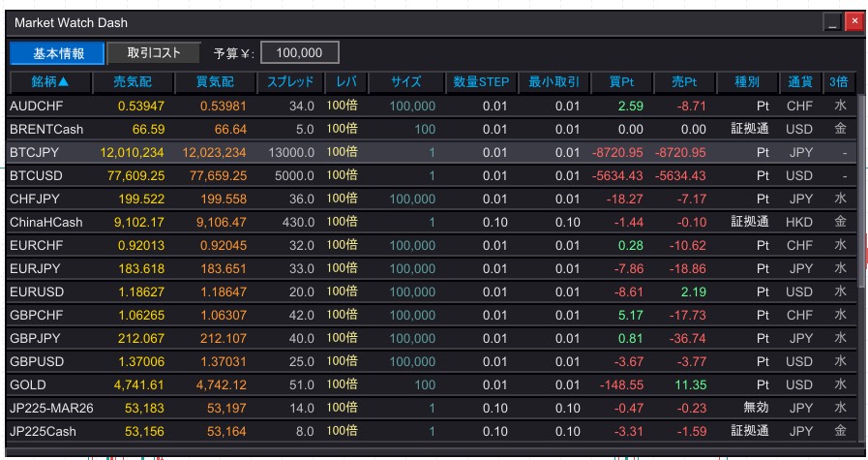Click the 買気配 column header
Image resolution: width=868 pixels, height=460 pixels.
215,82
